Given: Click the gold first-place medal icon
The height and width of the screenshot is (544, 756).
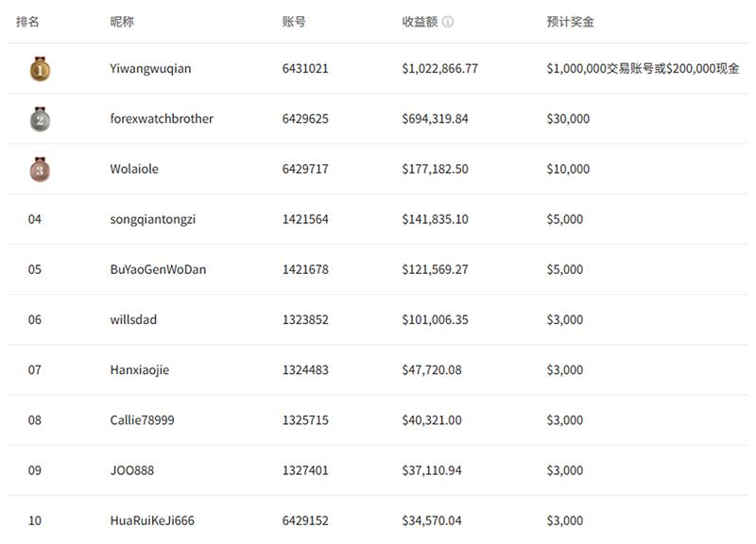Looking at the screenshot, I should [x=40, y=69].
